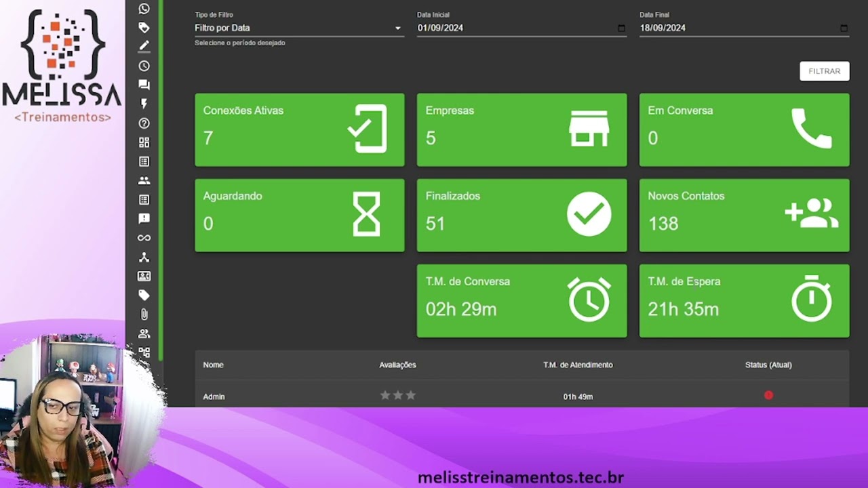Open the paperclip attachments icon
The height and width of the screenshot is (488, 868).
[x=144, y=314]
